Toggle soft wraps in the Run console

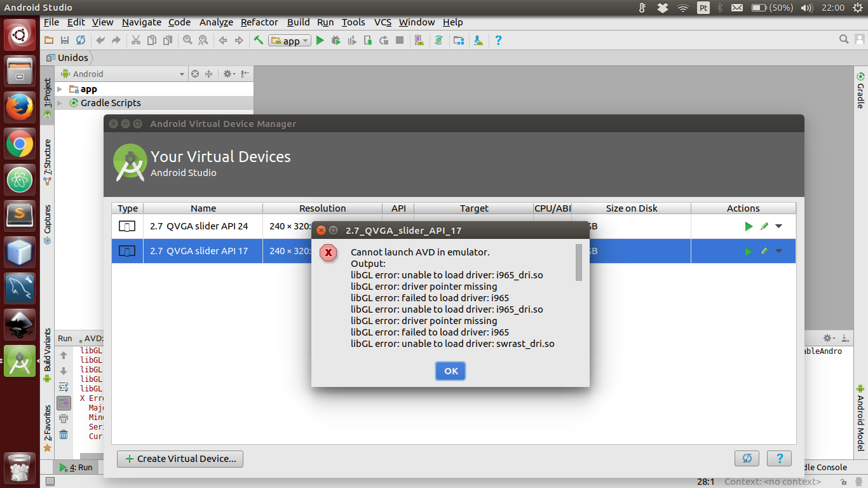(64, 387)
